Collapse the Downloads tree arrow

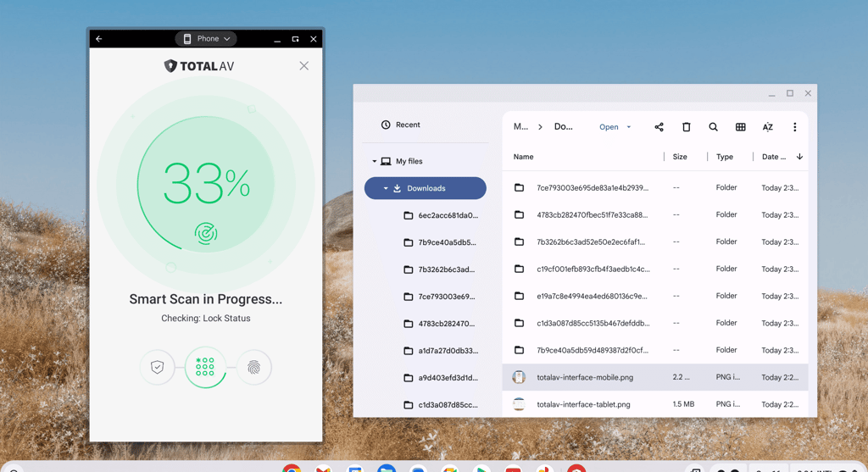[x=386, y=188]
